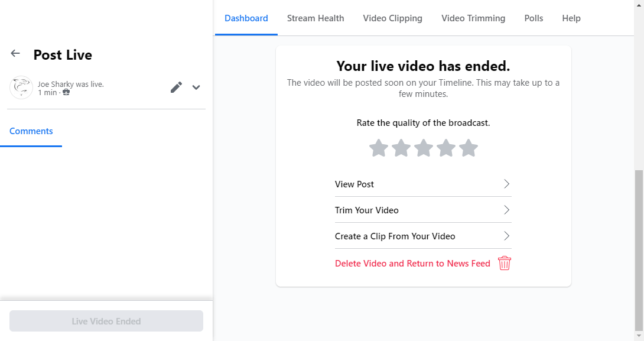Select the fifth star for highest rating
The height and width of the screenshot is (341, 644).
click(469, 148)
